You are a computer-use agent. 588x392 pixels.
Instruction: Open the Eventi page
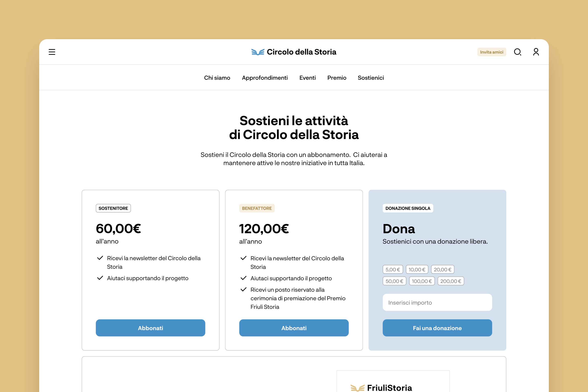tap(307, 78)
